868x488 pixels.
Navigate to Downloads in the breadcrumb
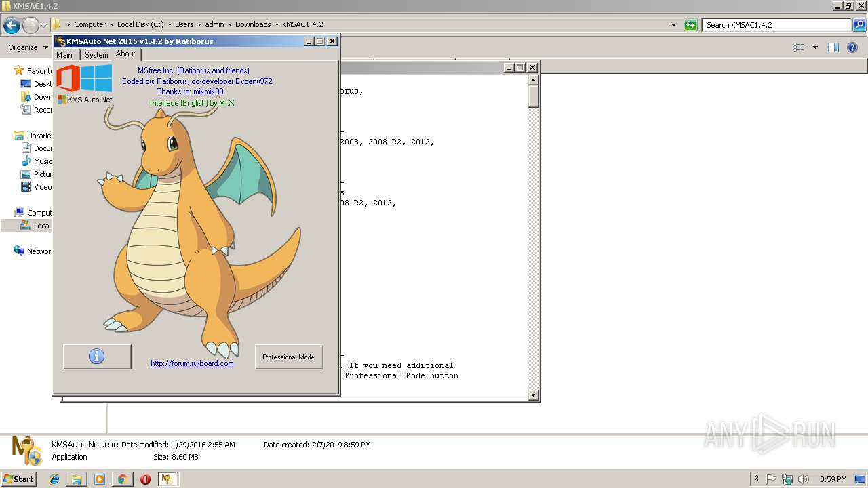click(253, 24)
